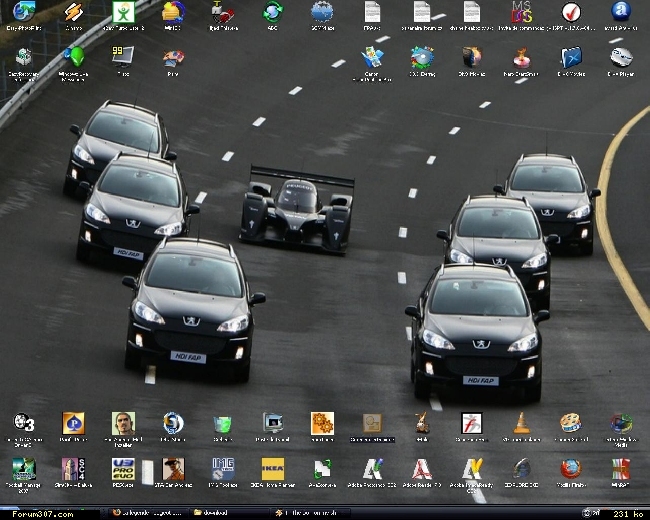This screenshot has width=650, height=520.
Task: Launch VLC orange cone icon
Action: tap(521, 423)
